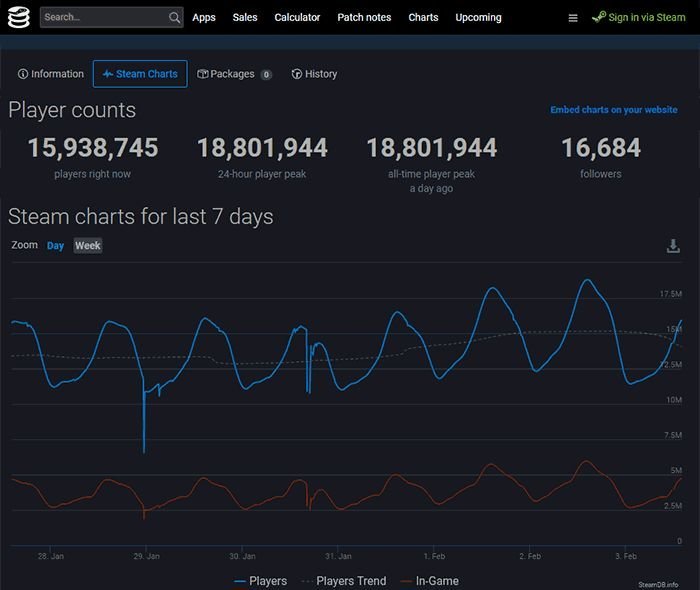Click the 7.5M y-axis label
The image size is (700, 590).
point(673,435)
